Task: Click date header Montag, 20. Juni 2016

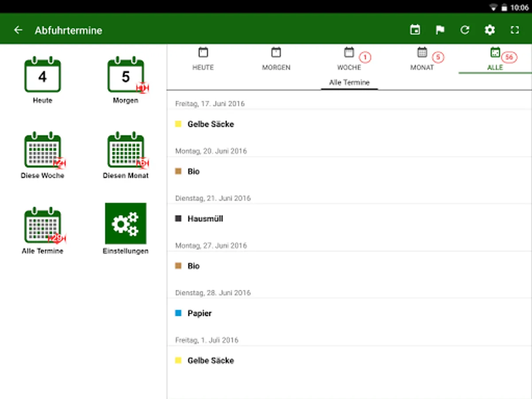Action: (x=211, y=151)
